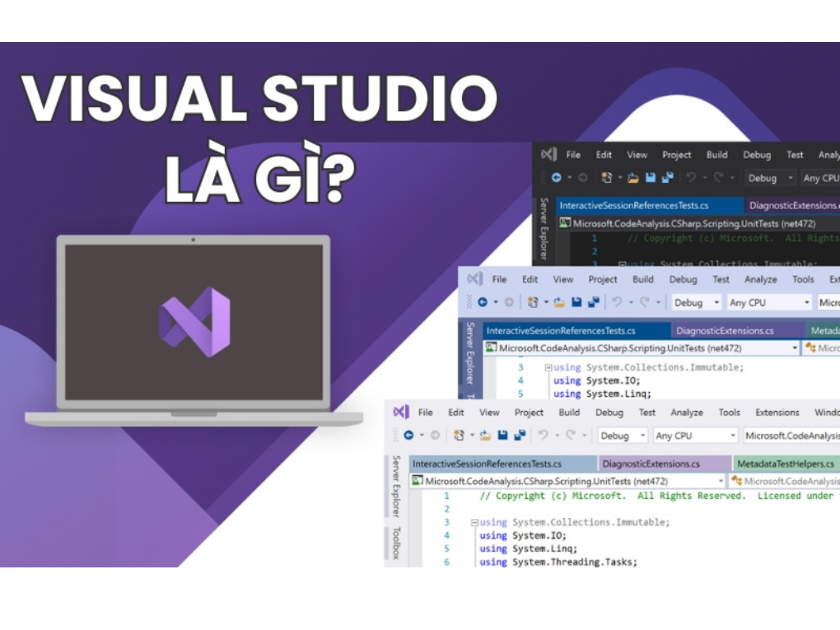This screenshot has height=630, width=840.
Task: Click Open File folder icon in dark-theme window
Action: [632, 178]
